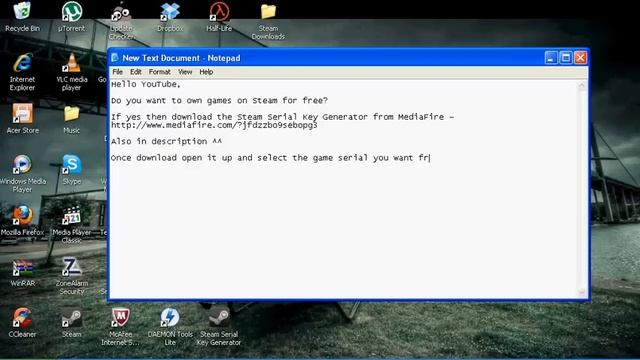Select the Windows Media Player icon

22,174
